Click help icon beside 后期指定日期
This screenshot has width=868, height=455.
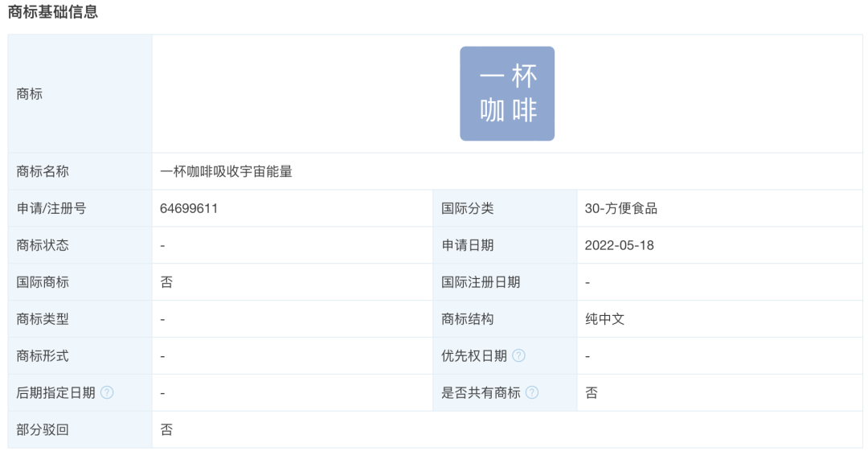(107, 392)
